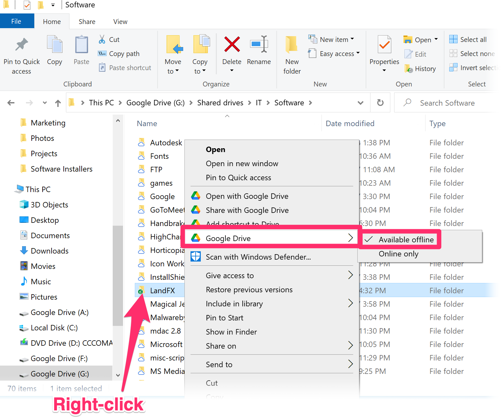The height and width of the screenshot is (420, 504).
Task: Go back with the left arrow
Action: (x=11, y=103)
